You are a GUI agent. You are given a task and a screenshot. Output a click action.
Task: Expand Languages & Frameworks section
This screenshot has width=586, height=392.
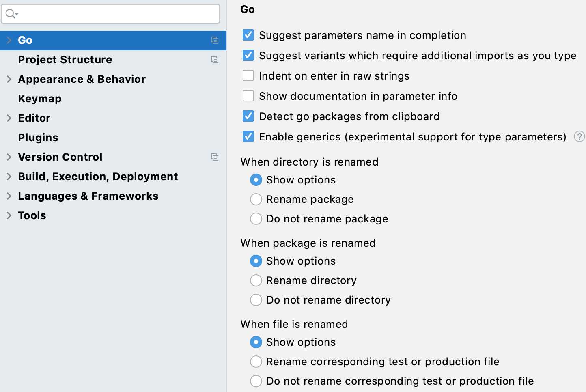tap(9, 196)
